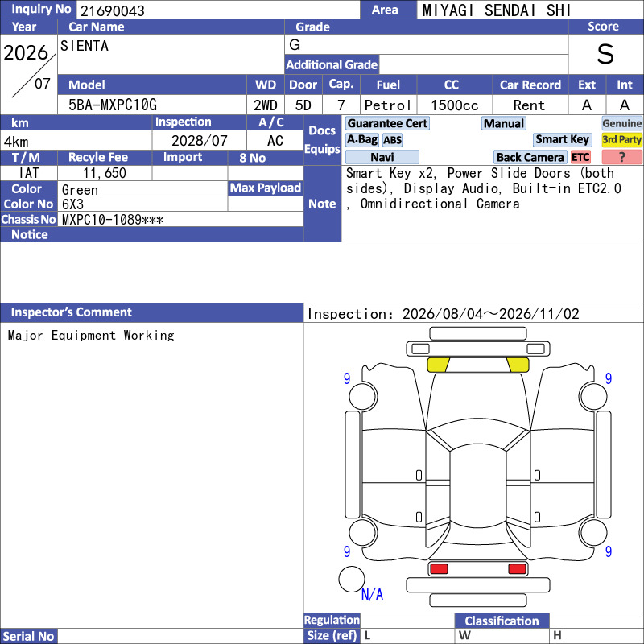644x644 pixels.
Task: Click the red left tail light
Action: (439, 568)
